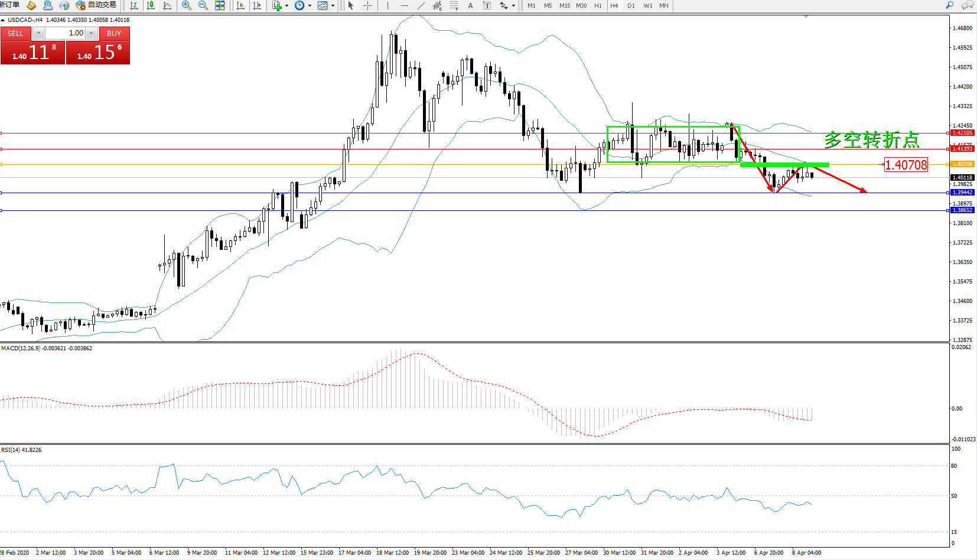Select the crosshair cursor tool
This screenshot has height=560, width=977.
click(367, 5)
